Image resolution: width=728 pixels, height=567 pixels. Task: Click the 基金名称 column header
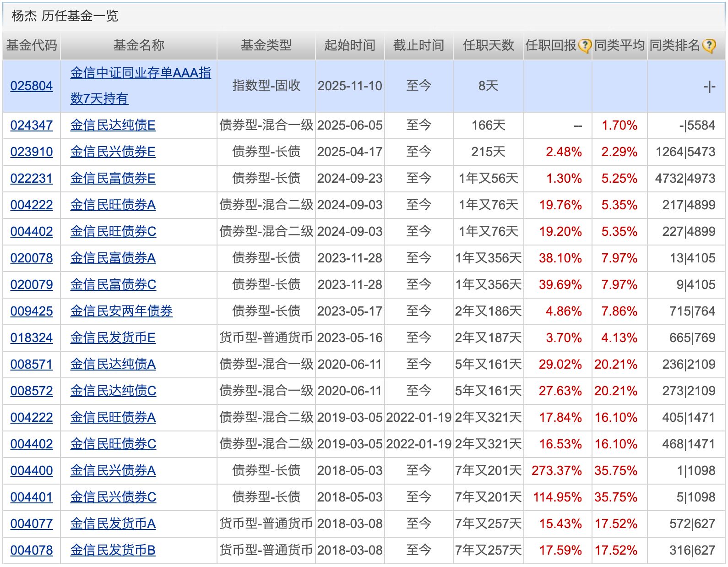(x=139, y=45)
